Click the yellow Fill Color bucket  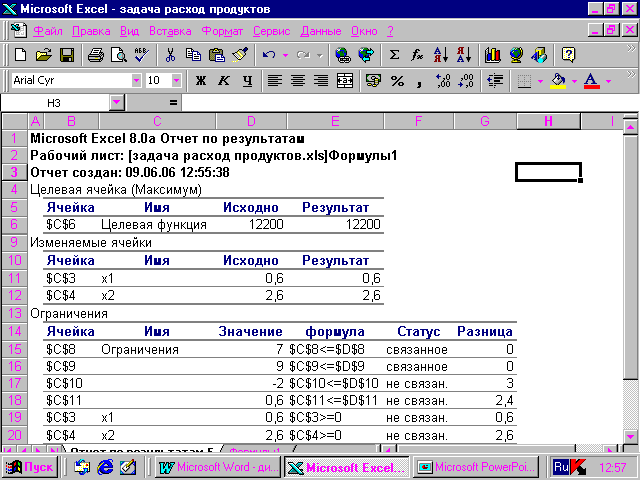tap(559, 80)
